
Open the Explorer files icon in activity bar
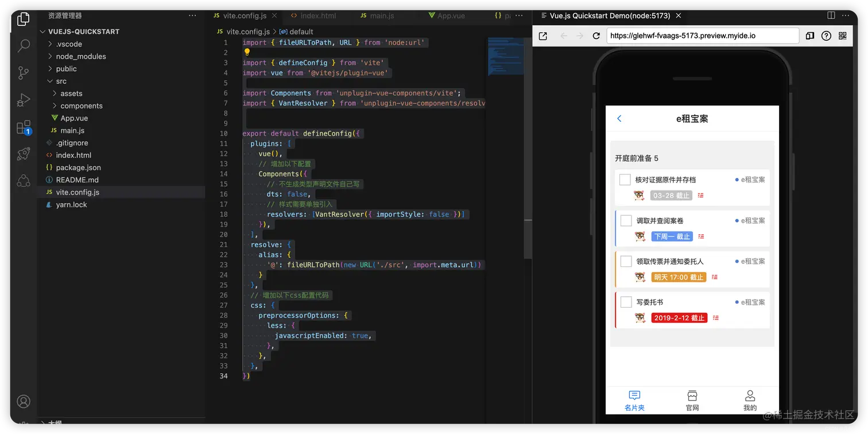[x=23, y=19]
